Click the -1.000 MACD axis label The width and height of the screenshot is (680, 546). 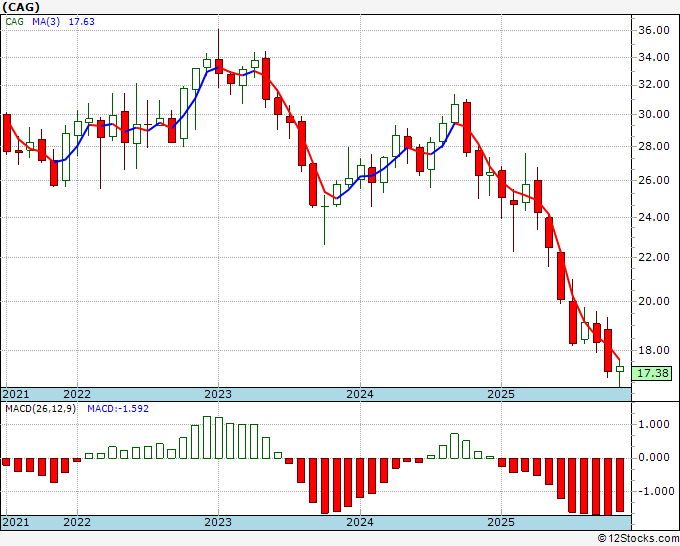pyautogui.click(x=655, y=491)
